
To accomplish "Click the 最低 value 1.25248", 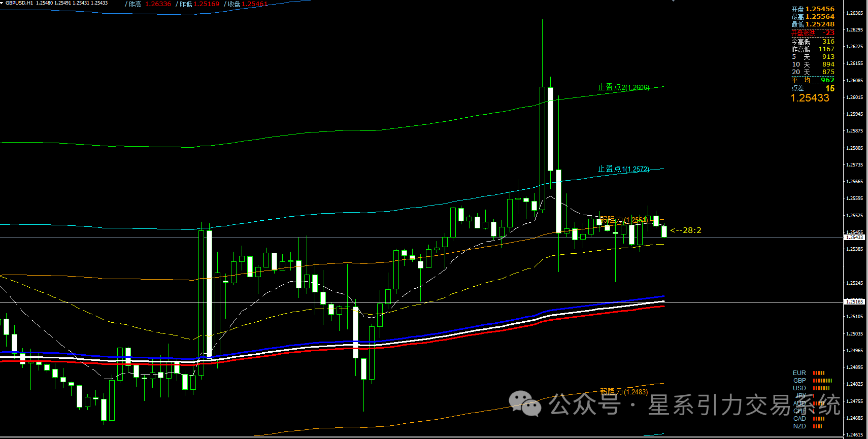I will coord(820,24).
